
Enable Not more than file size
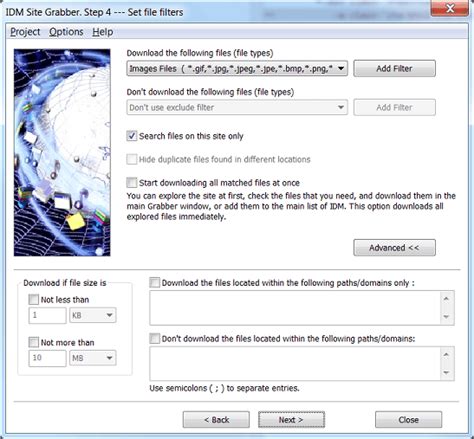34,342
